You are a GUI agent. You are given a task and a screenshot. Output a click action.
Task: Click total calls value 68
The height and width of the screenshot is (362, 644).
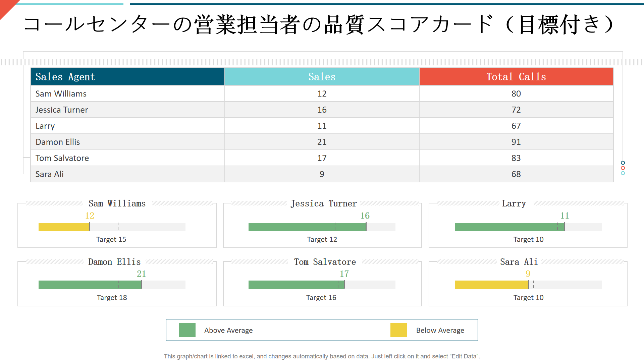click(516, 174)
